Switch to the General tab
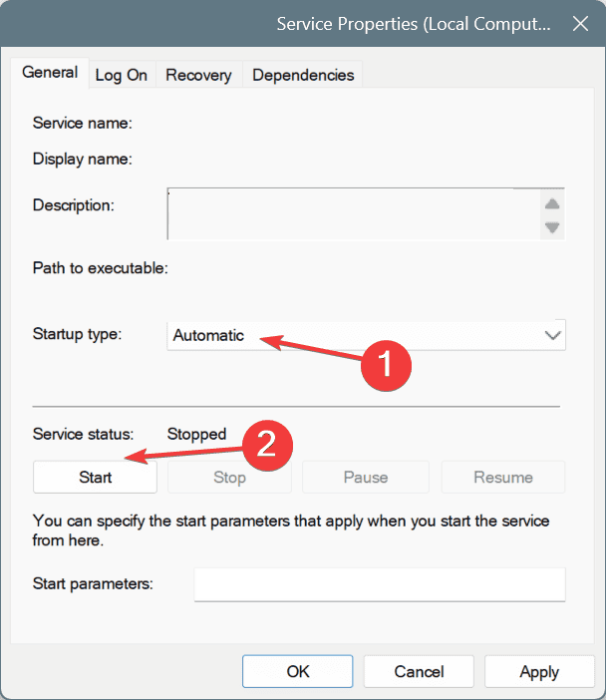Image resolution: width=606 pixels, height=700 pixels. [x=50, y=73]
